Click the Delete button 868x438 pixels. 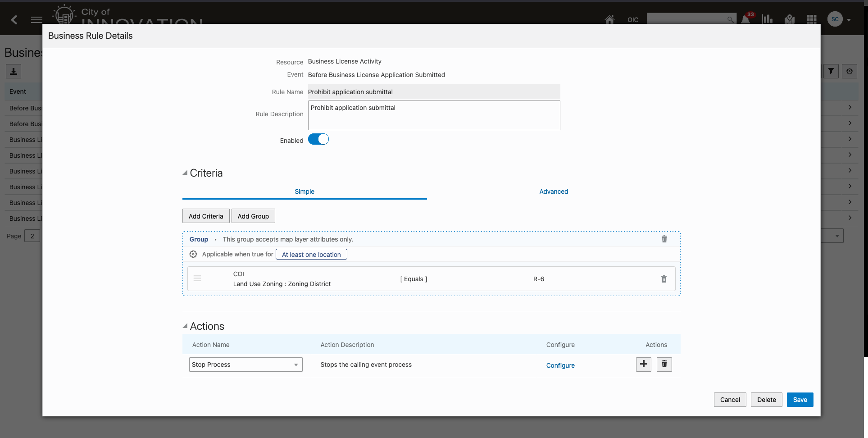click(x=766, y=400)
